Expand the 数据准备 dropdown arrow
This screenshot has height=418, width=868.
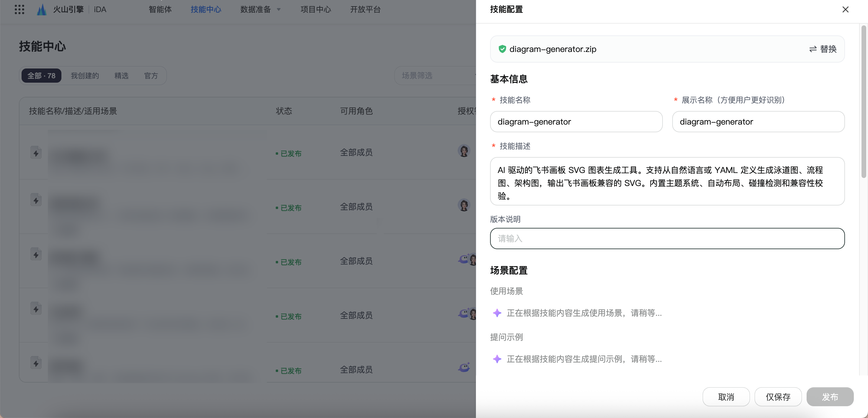(279, 9)
